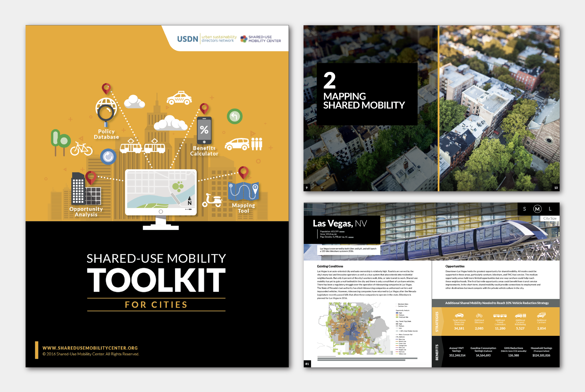585x392 pixels.
Task: Click the globe and magnifier Policy Database icon
Action: tap(106, 112)
